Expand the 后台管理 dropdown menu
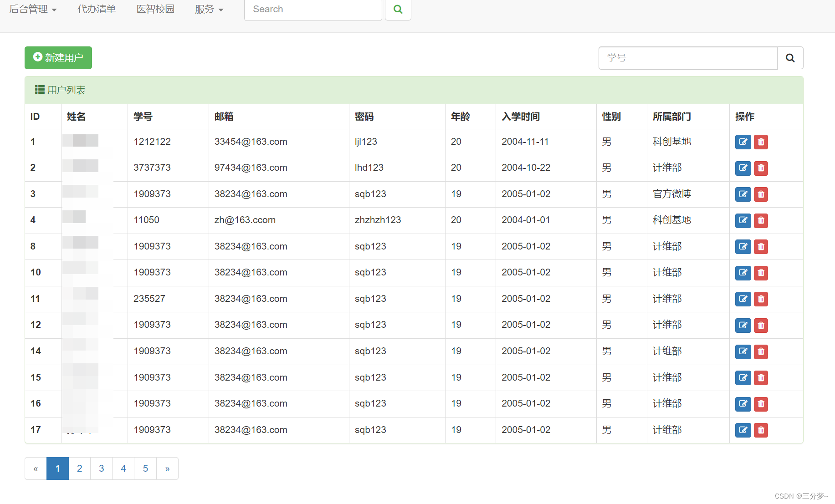Image resolution: width=835 pixels, height=504 pixels. coord(33,10)
